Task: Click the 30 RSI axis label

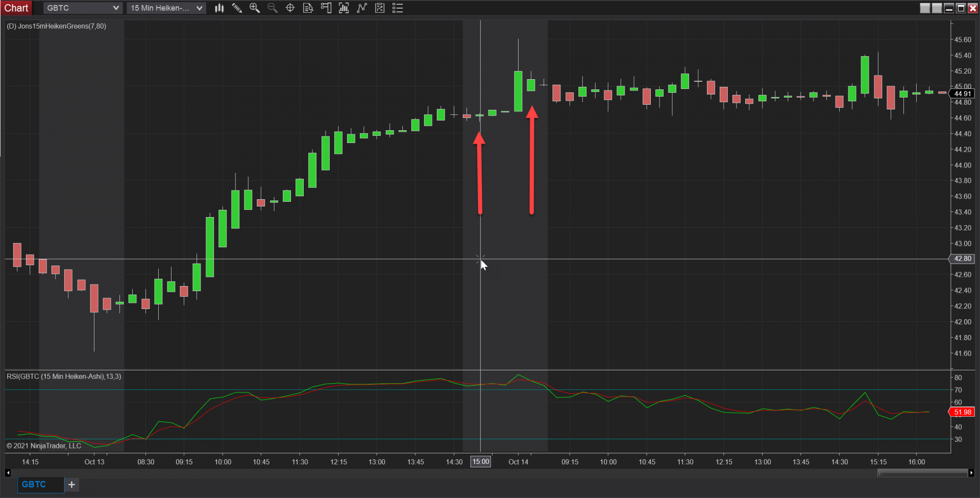Action: (x=958, y=439)
